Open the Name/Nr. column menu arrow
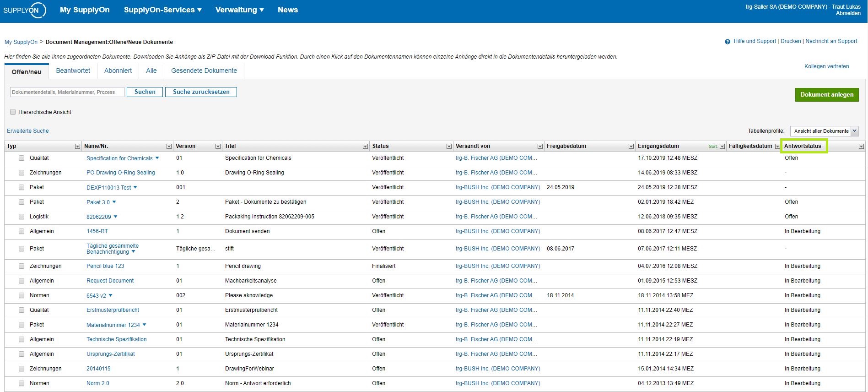Image resolution: width=868 pixels, height=392 pixels. 169,147
